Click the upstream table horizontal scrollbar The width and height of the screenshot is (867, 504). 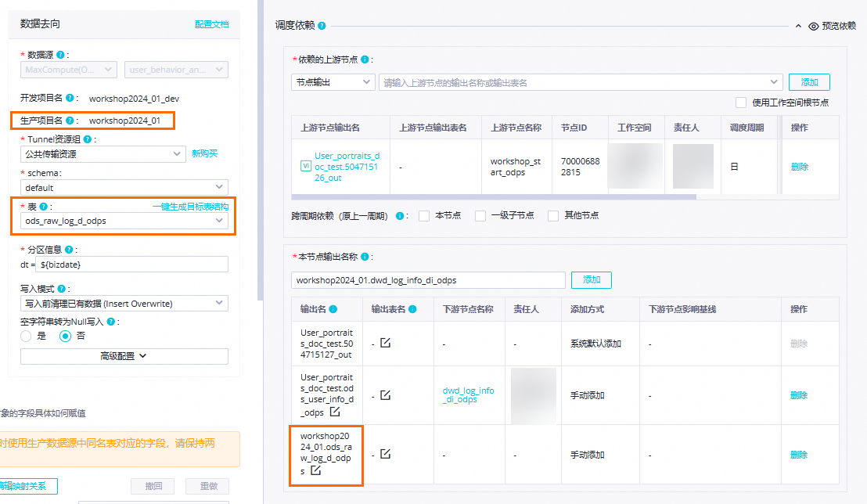tap(494, 197)
